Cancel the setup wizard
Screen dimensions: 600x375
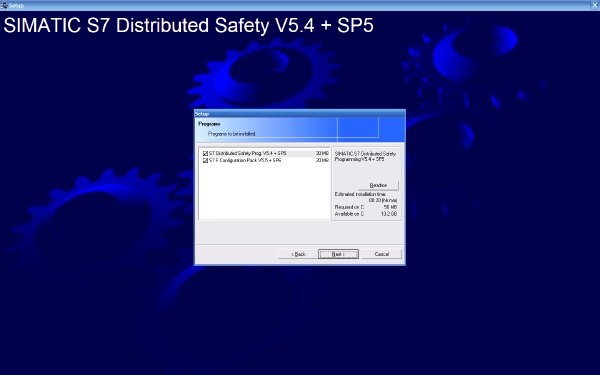pyautogui.click(x=382, y=254)
